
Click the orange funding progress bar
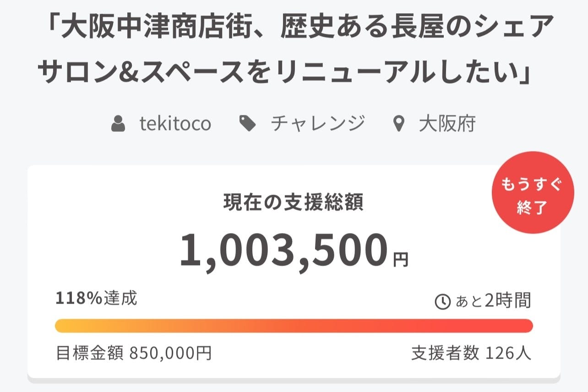click(294, 326)
